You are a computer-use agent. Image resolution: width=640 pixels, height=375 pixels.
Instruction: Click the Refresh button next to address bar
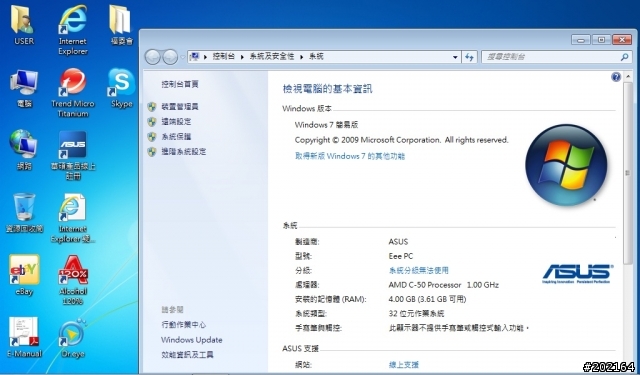[470, 57]
